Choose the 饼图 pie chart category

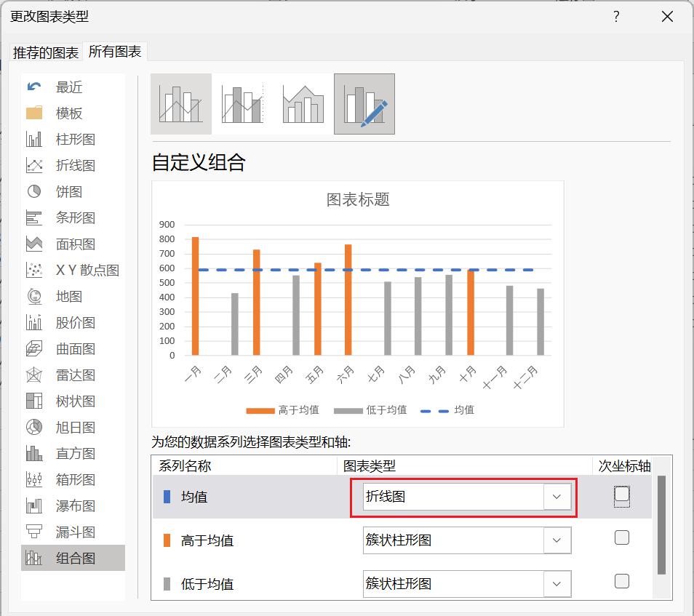73,191
